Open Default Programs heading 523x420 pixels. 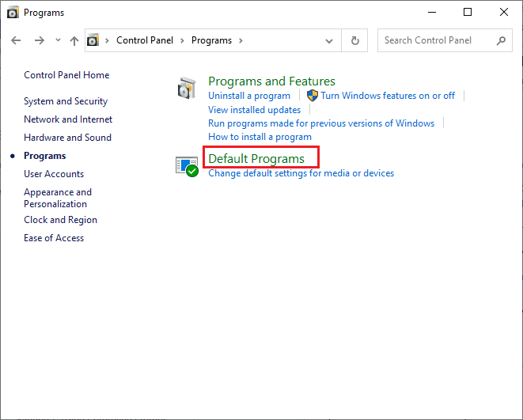[256, 159]
